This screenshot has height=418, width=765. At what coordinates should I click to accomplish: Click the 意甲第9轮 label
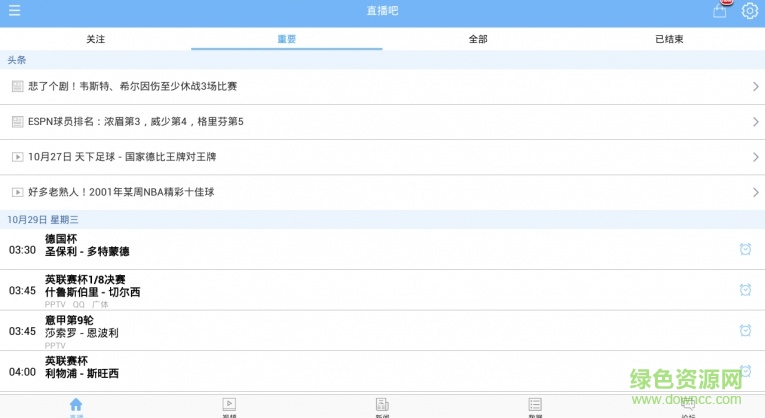(x=69, y=320)
